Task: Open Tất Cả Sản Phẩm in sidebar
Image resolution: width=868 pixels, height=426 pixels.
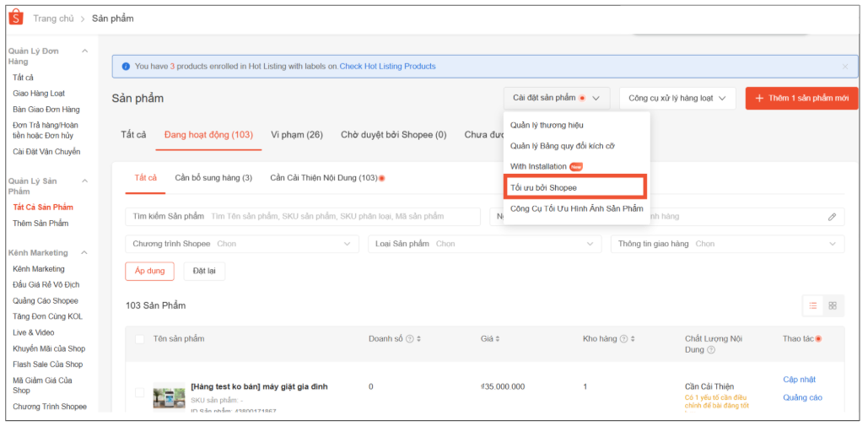Action: click(43, 208)
